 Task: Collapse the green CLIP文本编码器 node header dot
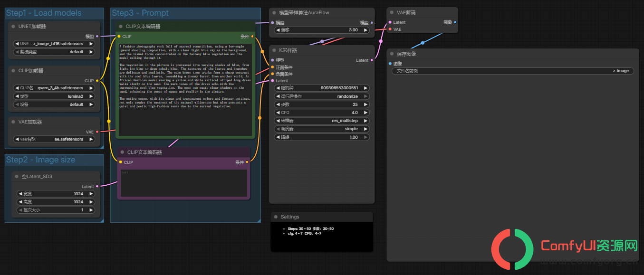(121, 27)
